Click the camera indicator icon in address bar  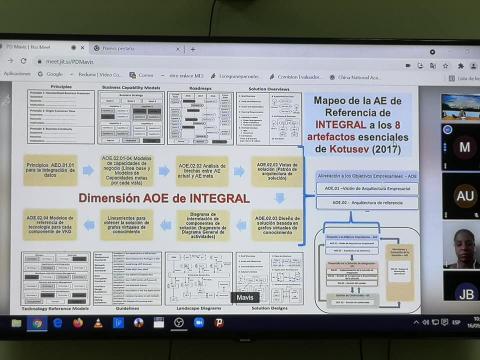[x=408, y=66]
